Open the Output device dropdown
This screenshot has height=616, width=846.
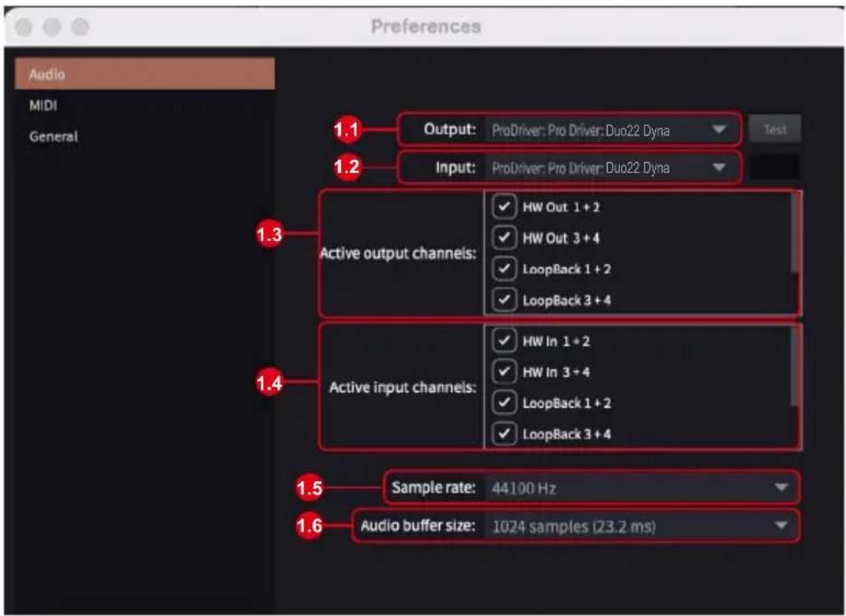[612, 130]
